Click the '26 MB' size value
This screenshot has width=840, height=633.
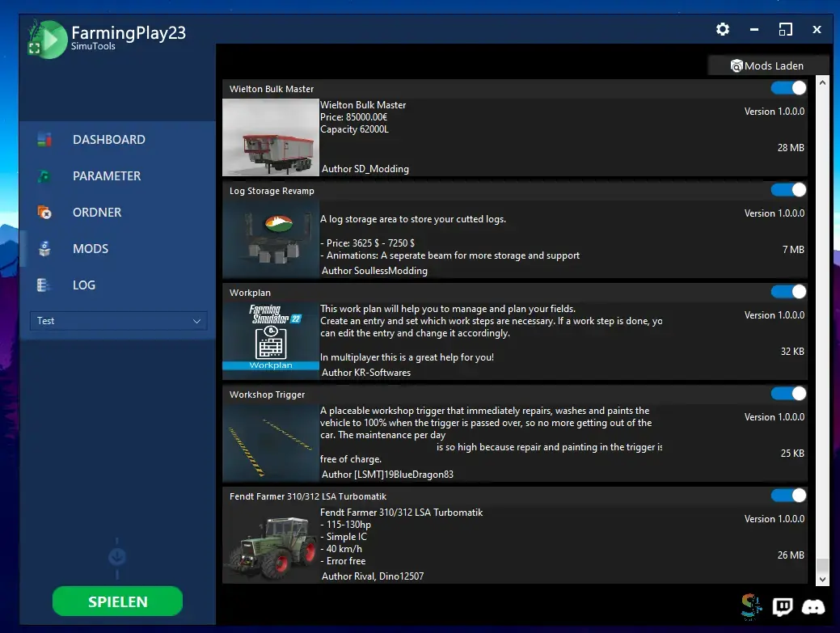click(x=790, y=555)
